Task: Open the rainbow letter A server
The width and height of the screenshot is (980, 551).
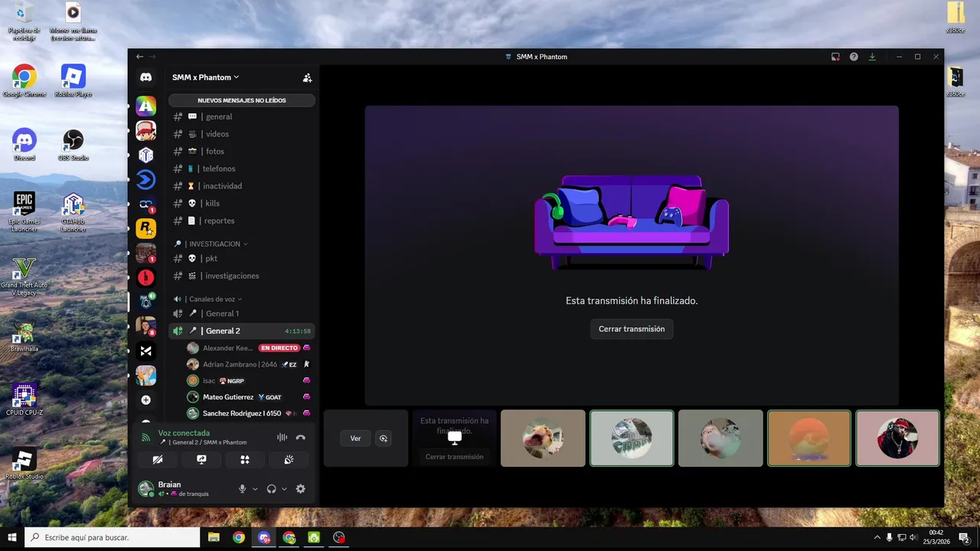Action: point(145,106)
